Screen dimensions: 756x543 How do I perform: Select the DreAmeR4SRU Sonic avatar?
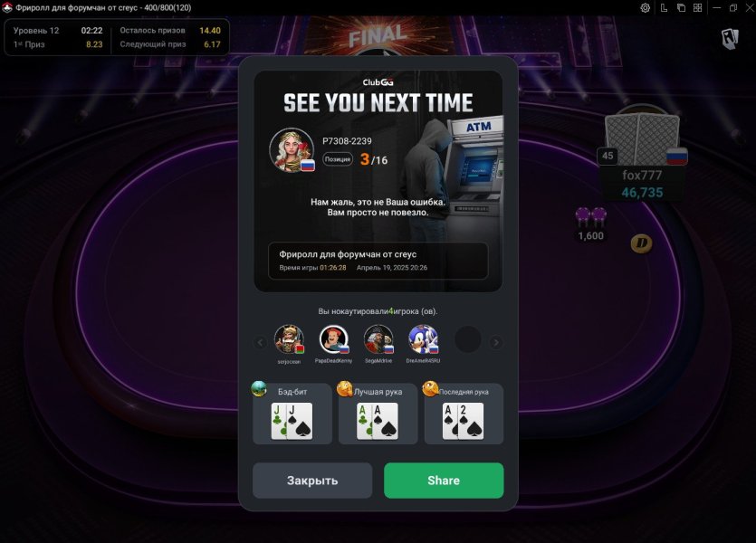click(x=424, y=339)
